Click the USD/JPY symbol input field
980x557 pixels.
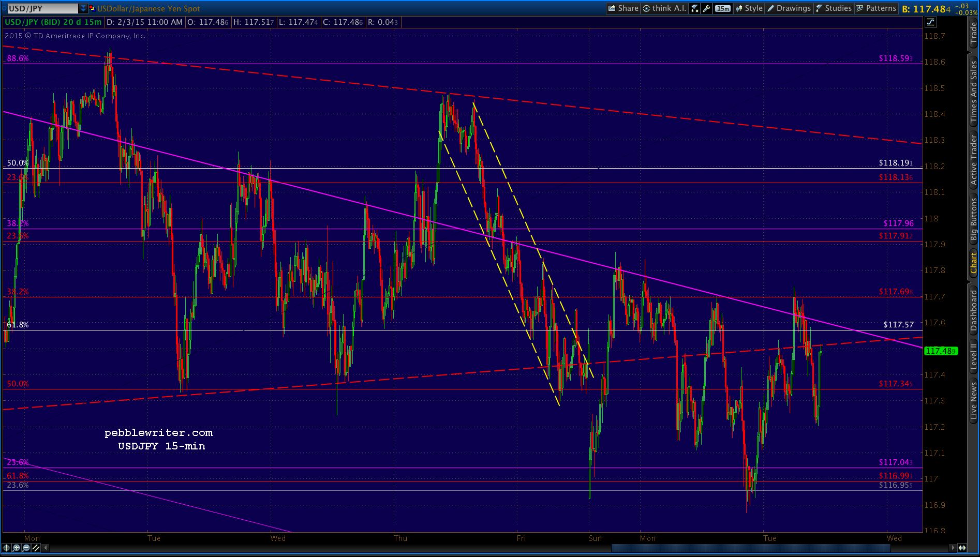click(43, 8)
